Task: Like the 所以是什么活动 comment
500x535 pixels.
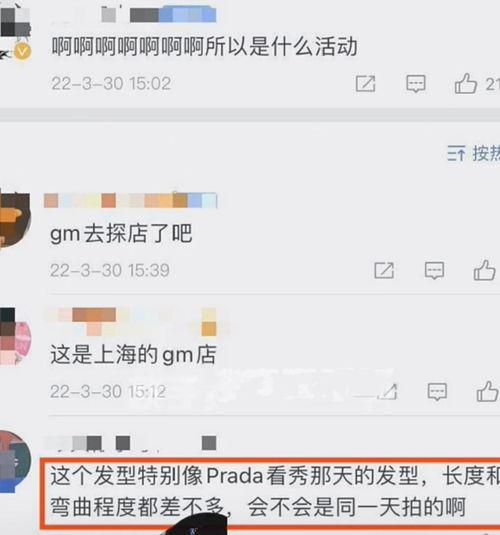Action: pos(466,84)
